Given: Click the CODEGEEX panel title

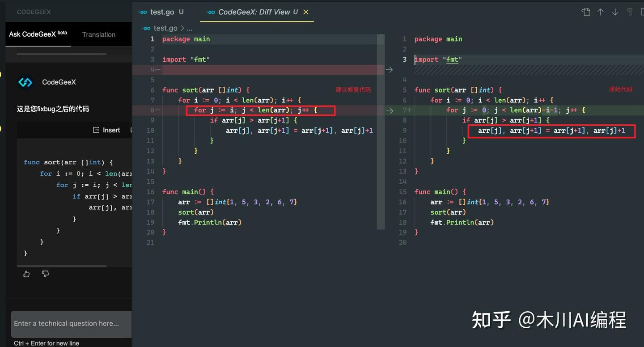Looking at the screenshot, I should click(34, 12).
